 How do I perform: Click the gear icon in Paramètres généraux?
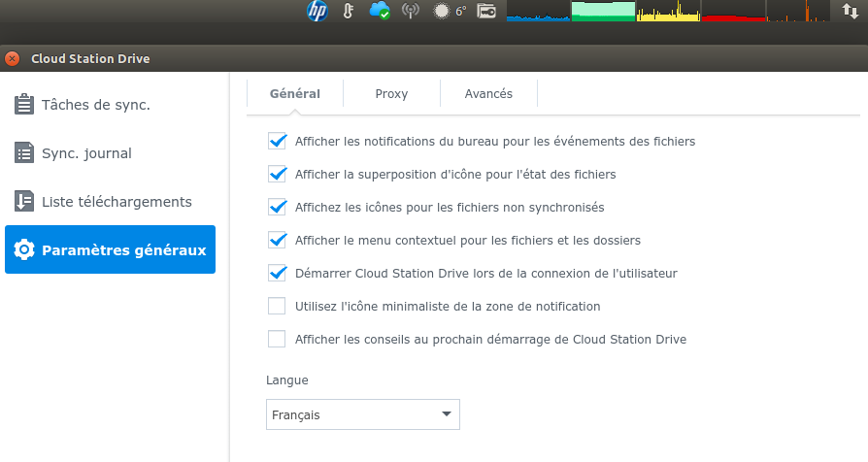tap(24, 250)
